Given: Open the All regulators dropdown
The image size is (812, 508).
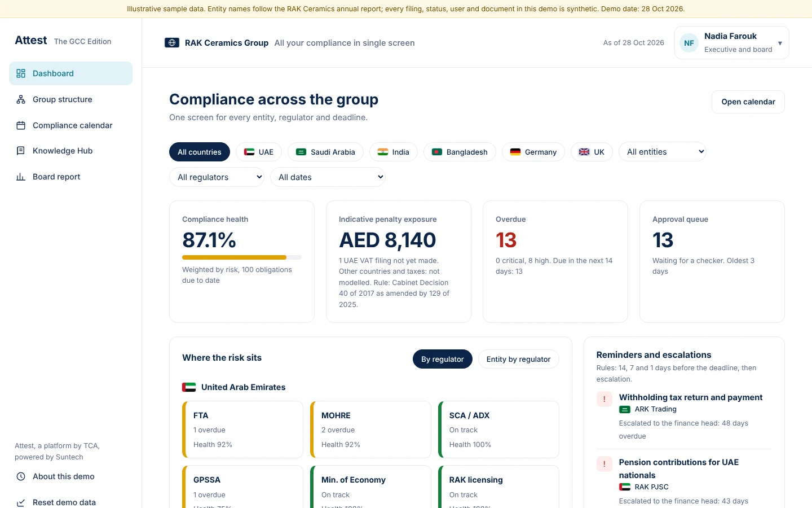Looking at the screenshot, I should 217,177.
